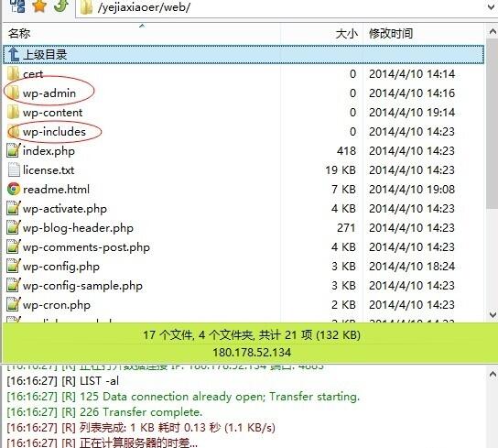This screenshot has height=448, width=498.
Task: Select the wp-content folder name
Action: pos(53,113)
